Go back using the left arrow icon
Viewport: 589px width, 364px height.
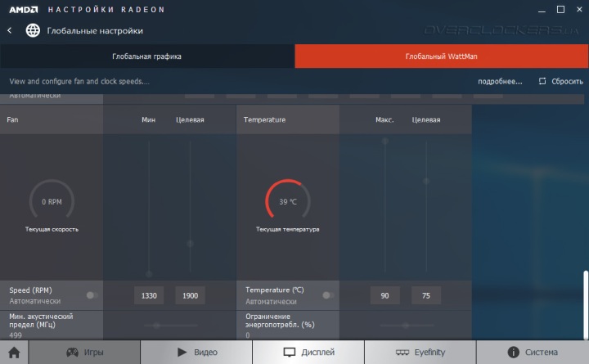tap(9, 30)
